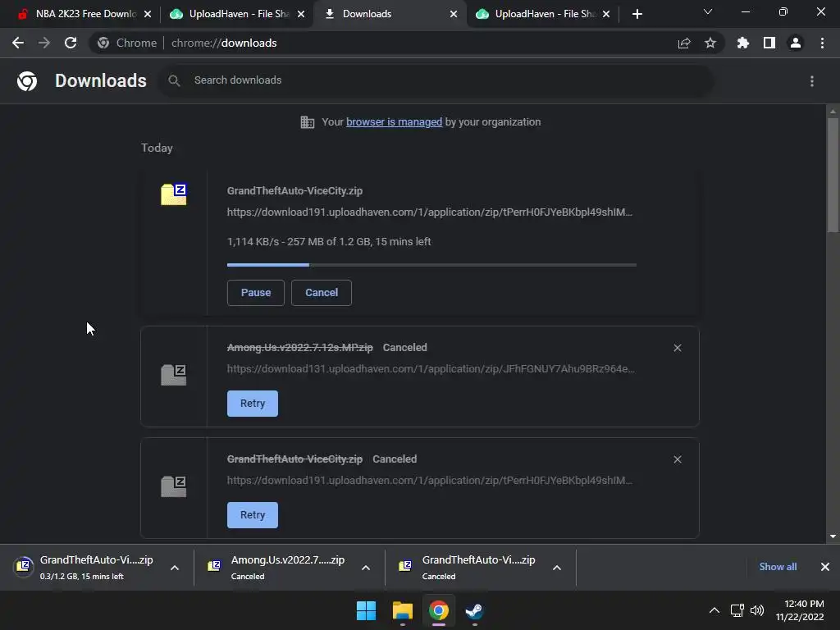Open the side panel icon

[x=769, y=43]
